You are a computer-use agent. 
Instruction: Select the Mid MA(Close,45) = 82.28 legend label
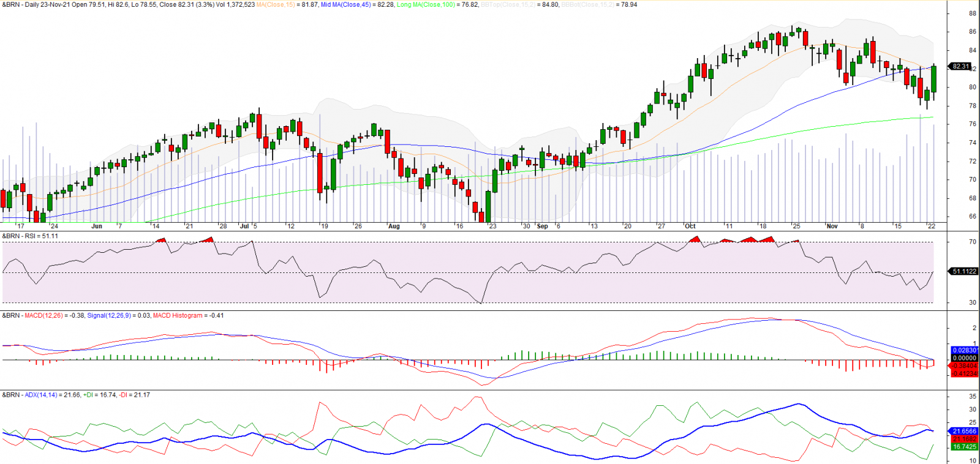(x=358, y=4)
